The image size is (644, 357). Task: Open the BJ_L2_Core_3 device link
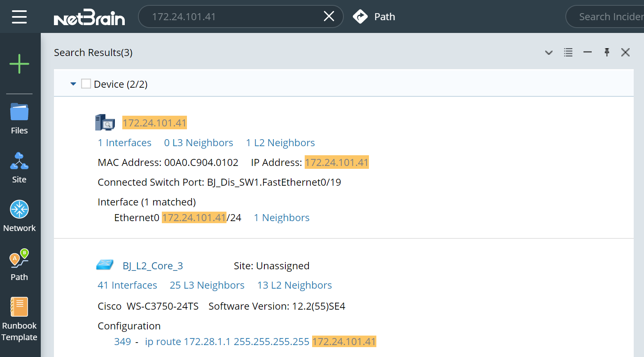153,266
